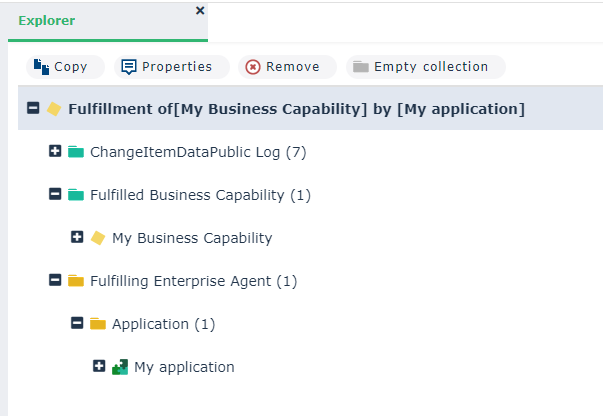This screenshot has width=603, height=416.
Task: Close the Explorer panel with X
Action: [200, 10]
